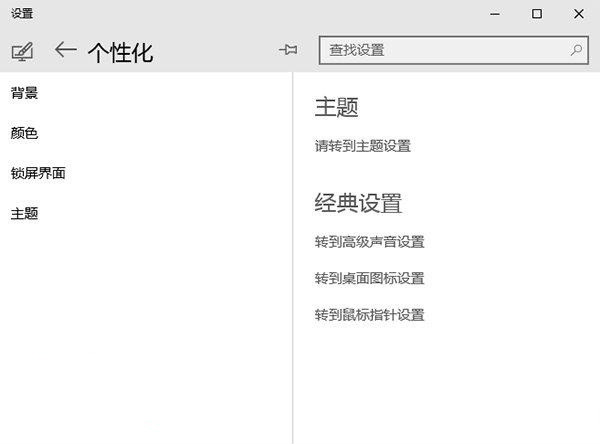Click the pin icon beside the search box
The height and width of the screenshot is (444, 600).
click(288, 49)
